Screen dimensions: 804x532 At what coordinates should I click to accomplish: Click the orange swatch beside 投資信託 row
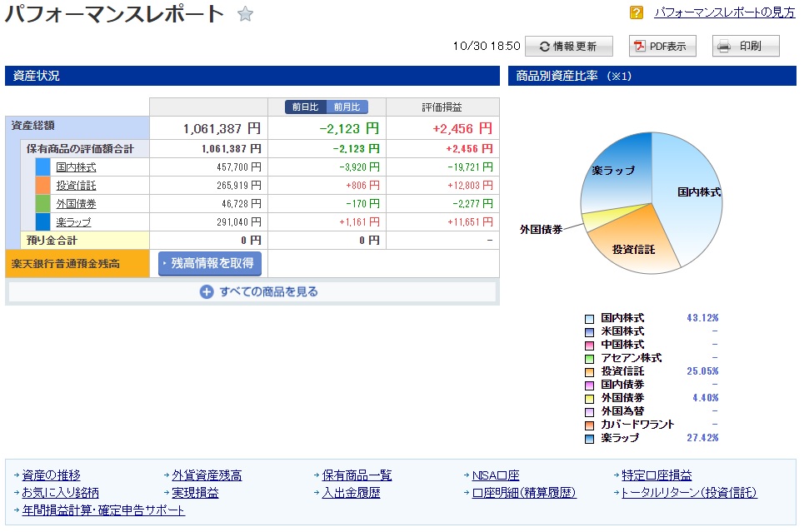pos(43,186)
